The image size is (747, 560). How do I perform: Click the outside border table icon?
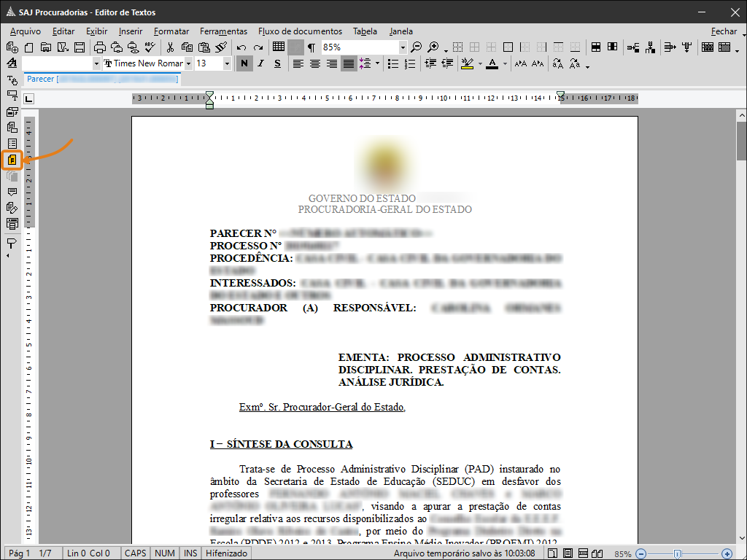coord(508,47)
